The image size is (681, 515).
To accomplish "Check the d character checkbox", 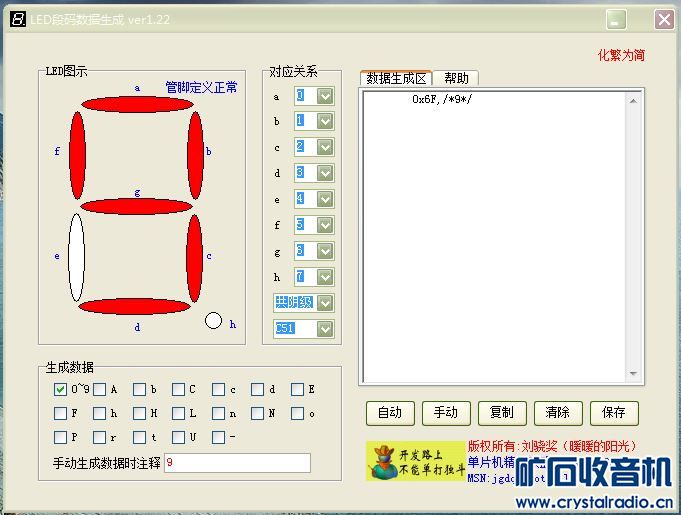I will (258, 389).
